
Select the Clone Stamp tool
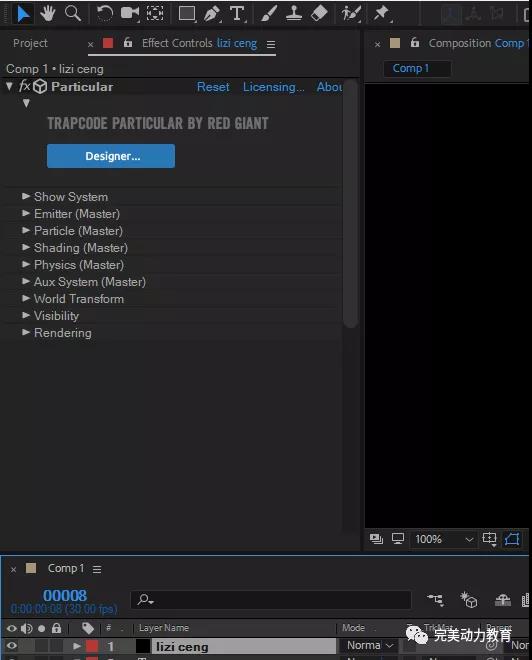[294, 13]
